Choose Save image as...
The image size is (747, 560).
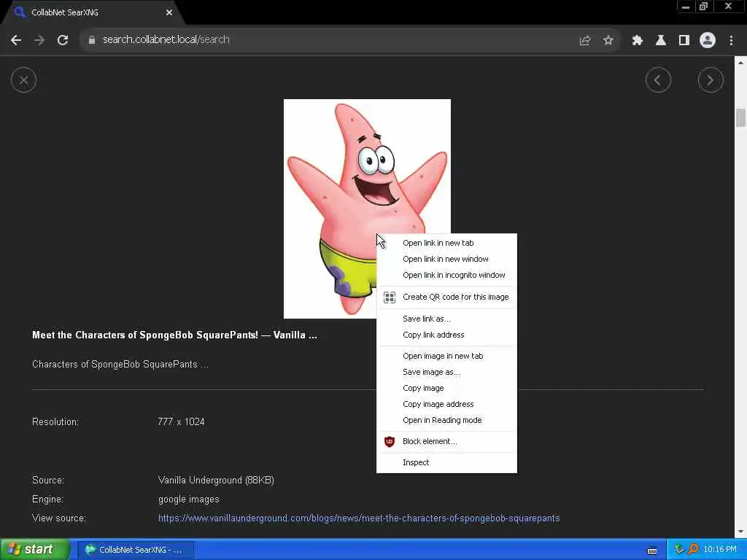446,373
